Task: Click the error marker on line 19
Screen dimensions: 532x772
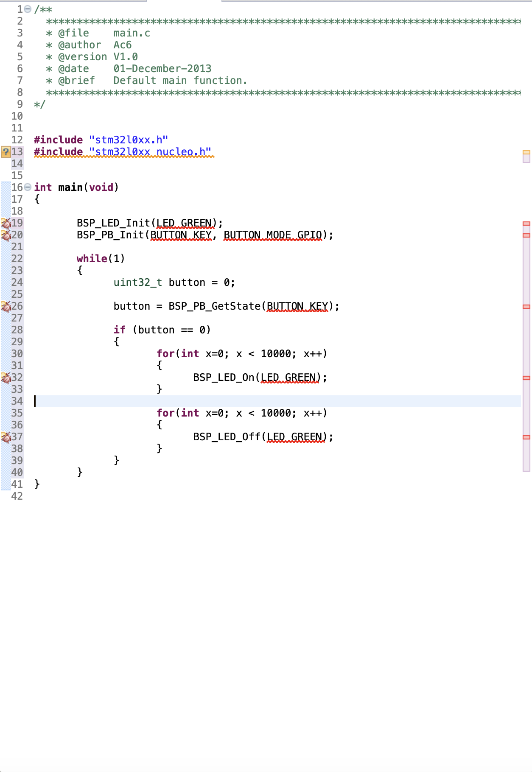Action: coord(6,223)
